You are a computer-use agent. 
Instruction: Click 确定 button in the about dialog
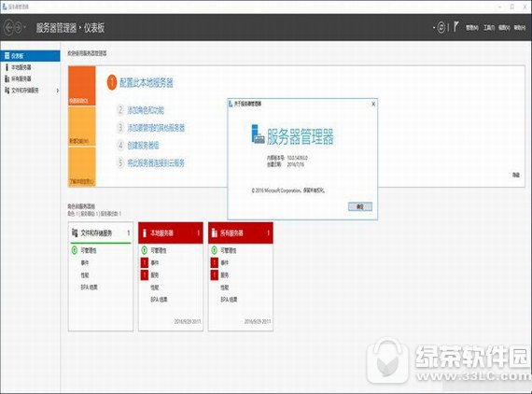click(360, 206)
